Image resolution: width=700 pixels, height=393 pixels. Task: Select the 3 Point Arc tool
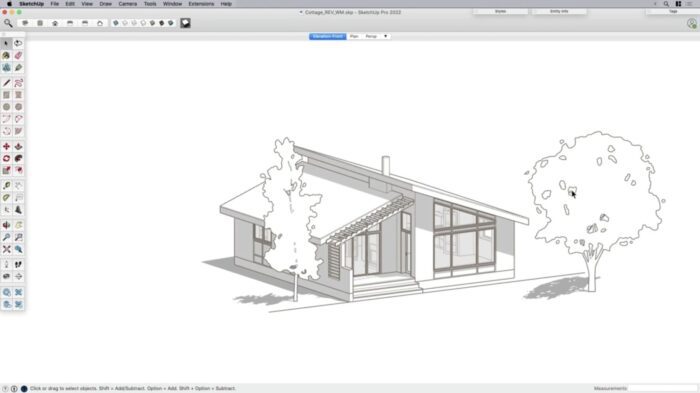tap(6, 131)
